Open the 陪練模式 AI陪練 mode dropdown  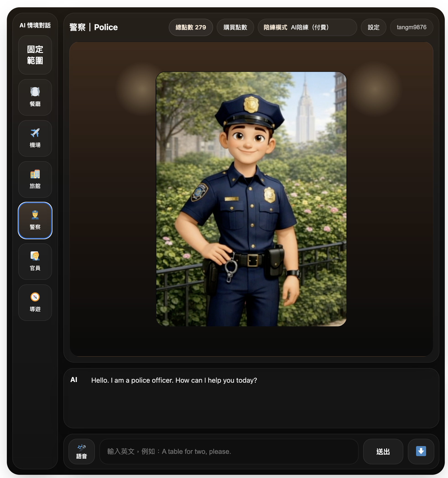click(x=307, y=27)
